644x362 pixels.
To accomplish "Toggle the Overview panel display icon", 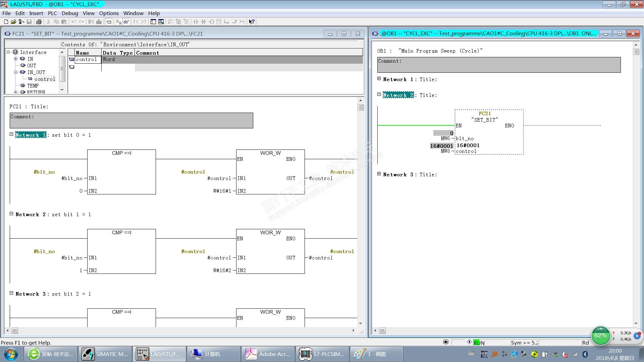I will point(153,22).
